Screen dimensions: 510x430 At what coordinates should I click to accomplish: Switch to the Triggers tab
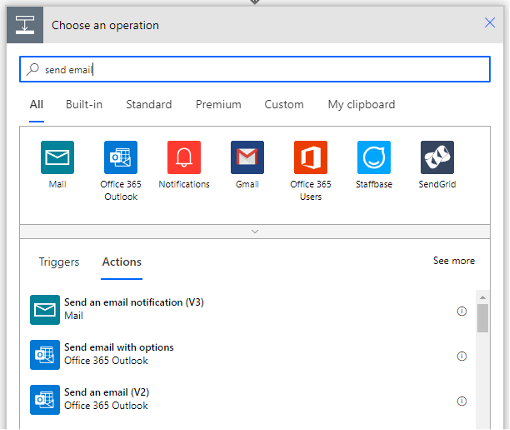(59, 262)
